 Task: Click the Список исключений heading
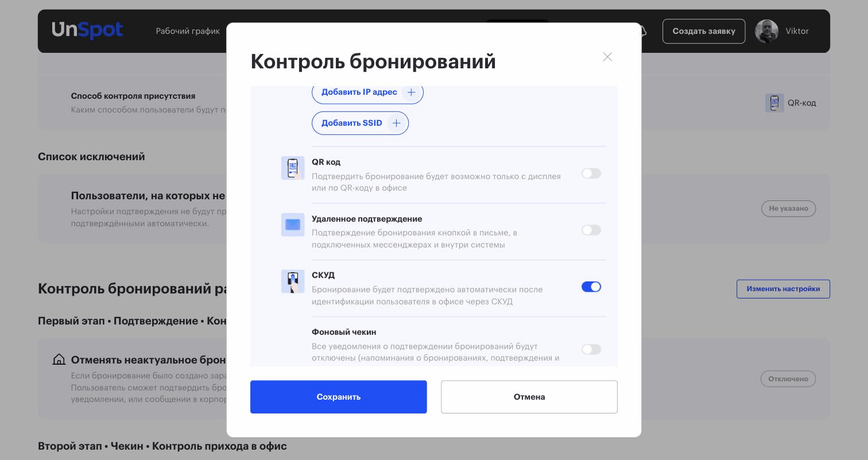click(x=91, y=157)
